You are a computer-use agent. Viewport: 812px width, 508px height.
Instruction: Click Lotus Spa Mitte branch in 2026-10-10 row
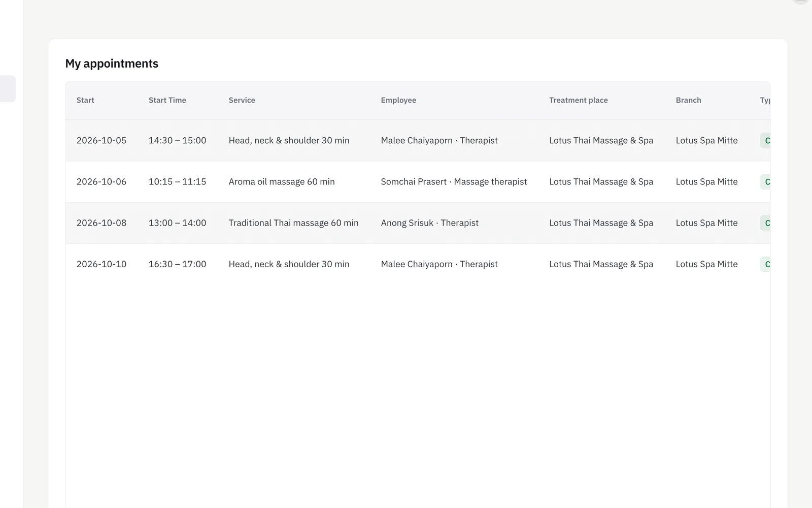click(707, 264)
